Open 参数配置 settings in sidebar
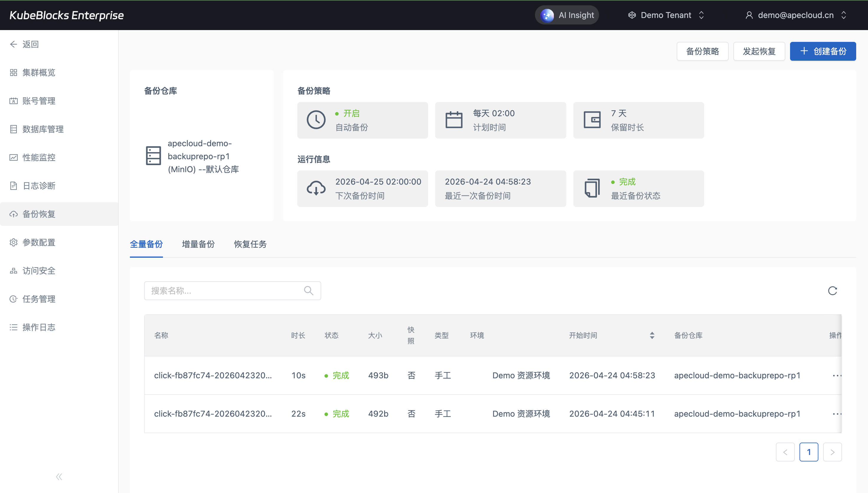The width and height of the screenshot is (868, 493). (x=39, y=242)
